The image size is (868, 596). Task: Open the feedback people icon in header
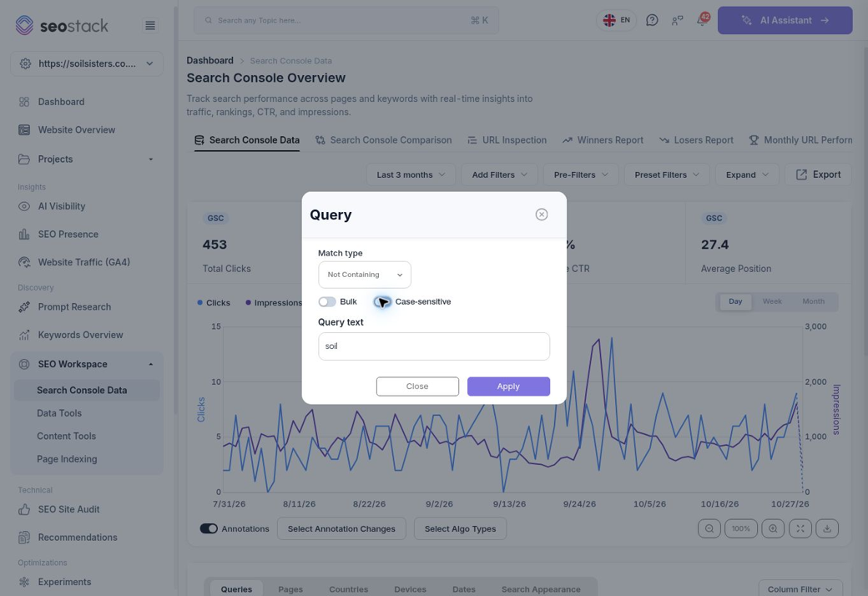[677, 20]
